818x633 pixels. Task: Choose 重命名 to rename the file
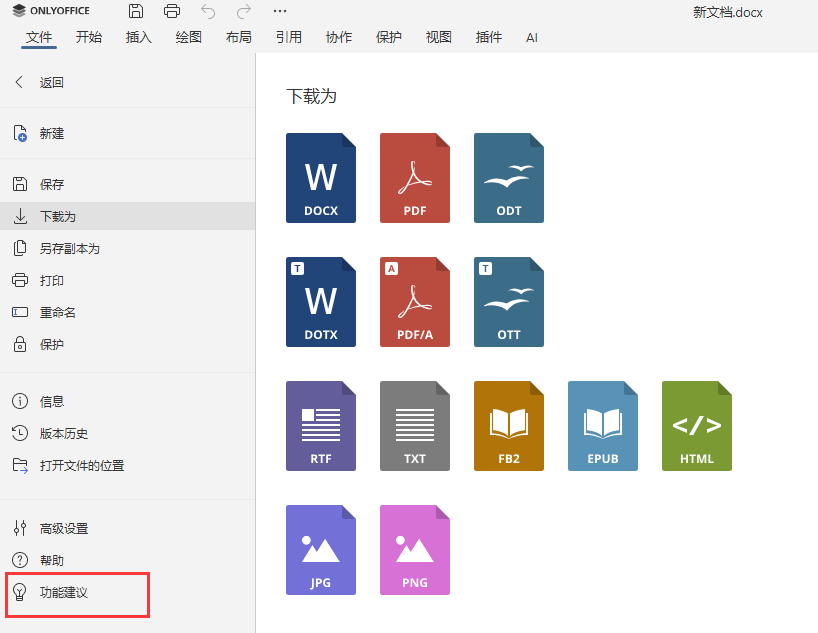point(127,313)
